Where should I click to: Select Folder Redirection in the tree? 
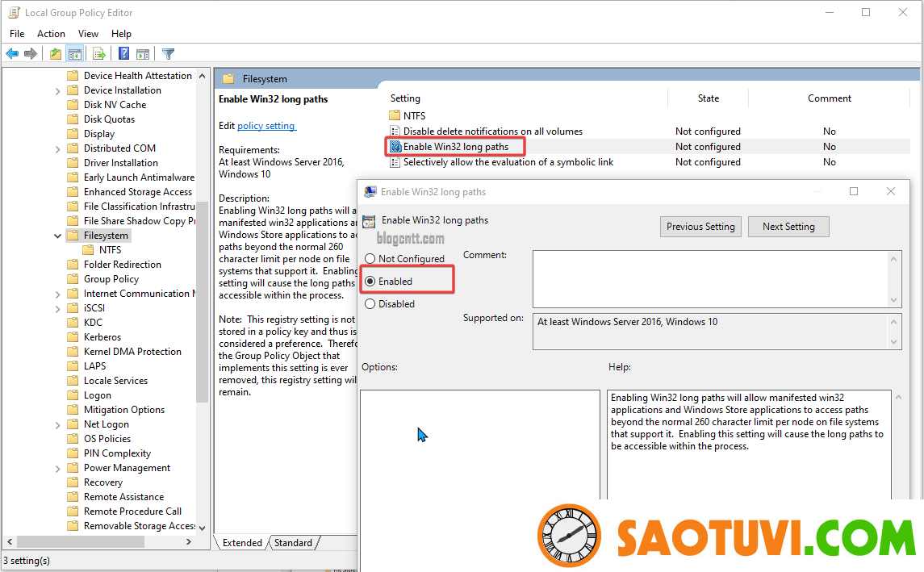coord(123,265)
